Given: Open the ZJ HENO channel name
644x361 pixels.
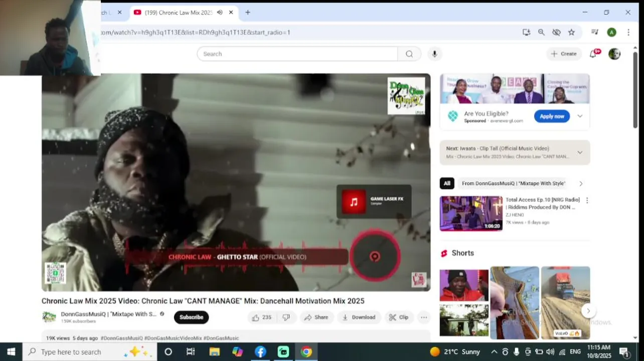Looking at the screenshot, I should 515,215.
